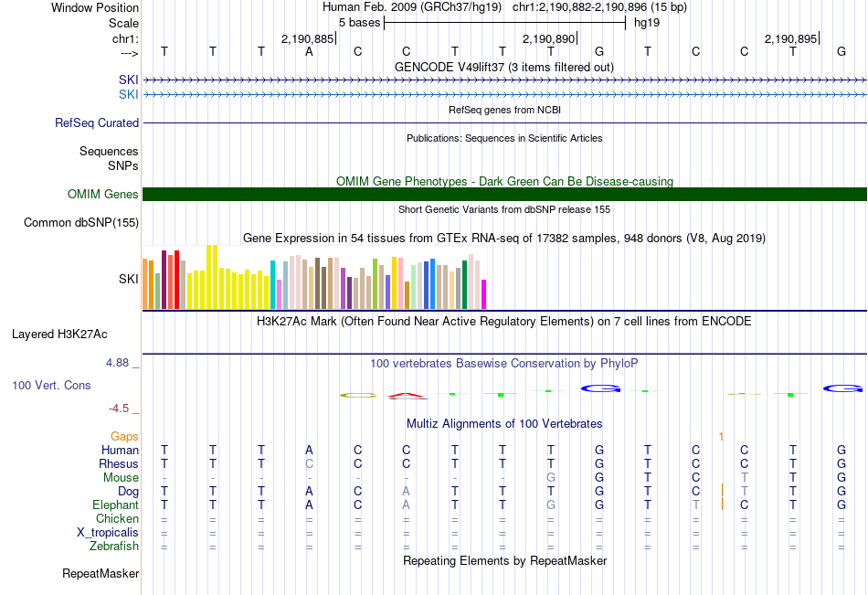Open the 100 Vert. Cons track label
This screenshot has height=595, width=868.
[51, 385]
